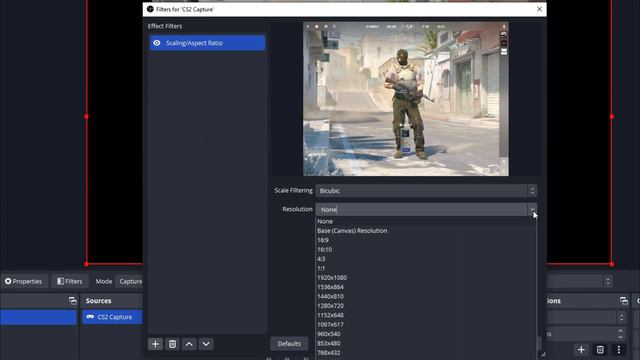Click the filter preview thumbnail image
Viewport: 640px width, 360px height.
[x=406, y=99]
